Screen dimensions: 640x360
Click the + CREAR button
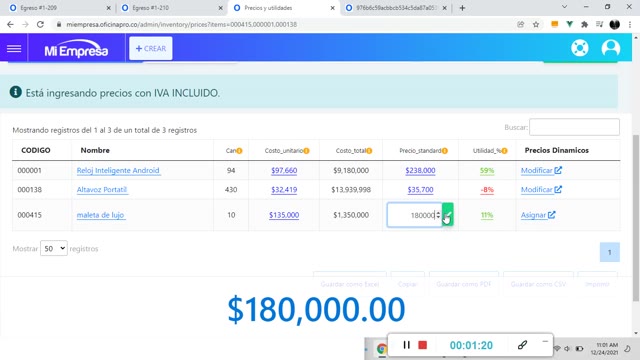(x=151, y=49)
